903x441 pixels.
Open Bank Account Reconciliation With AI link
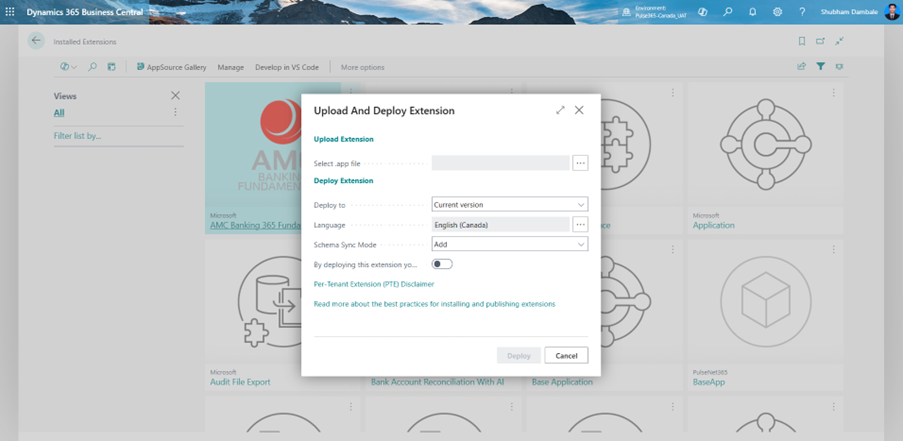437,382
